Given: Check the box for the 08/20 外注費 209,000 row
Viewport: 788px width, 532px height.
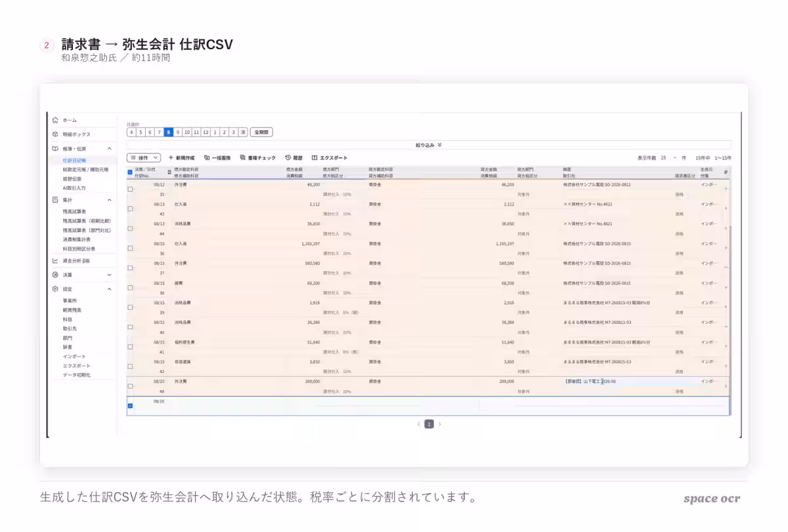Looking at the screenshot, I should [x=130, y=386].
